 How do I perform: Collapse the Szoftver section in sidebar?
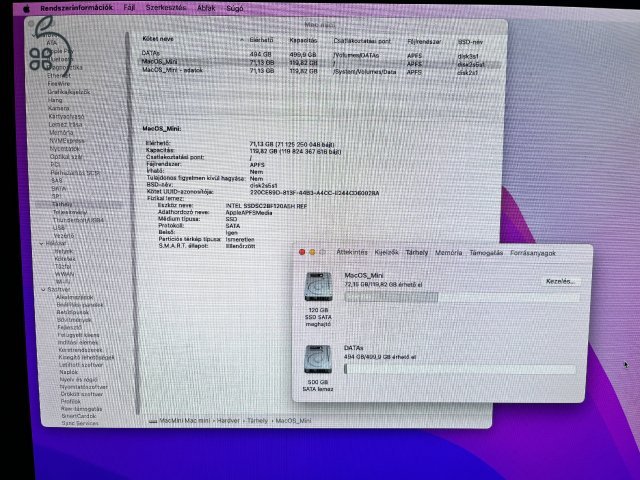coord(43,289)
